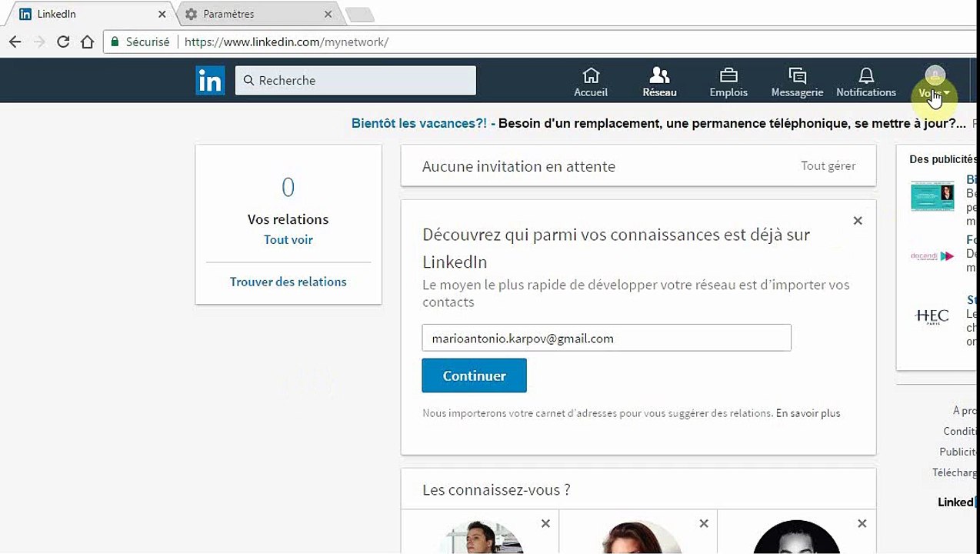980x554 pixels.
Task: Go back with the browser back arrow
Action: [x=15, y=42]
